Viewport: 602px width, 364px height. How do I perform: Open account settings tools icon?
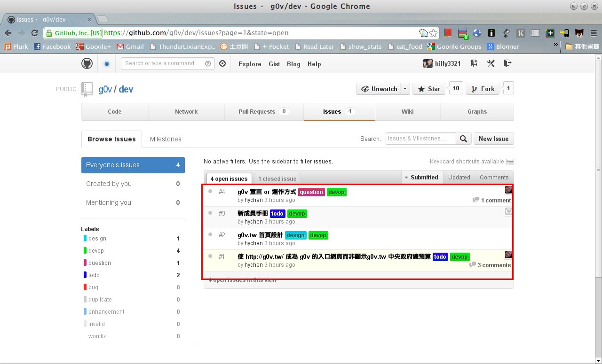(x=491, y=63)
